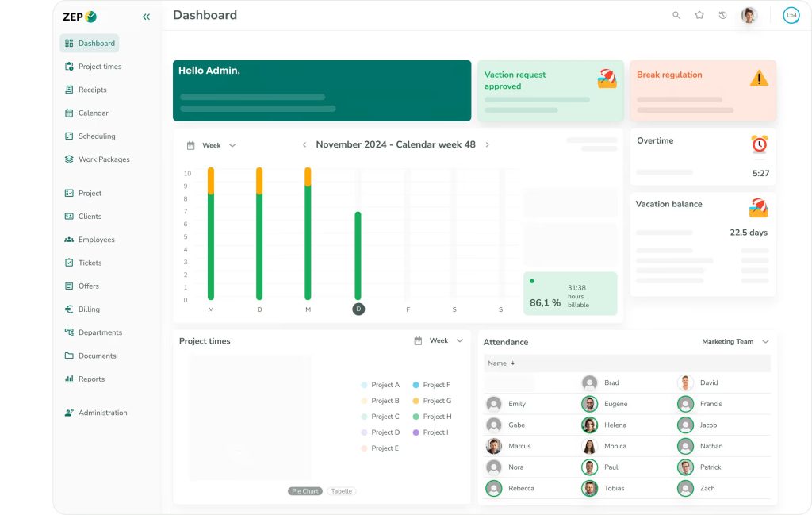Open Project times in the sidebar
The height and width of the screenshot is (515, 812).
click(x=99, y=67)
